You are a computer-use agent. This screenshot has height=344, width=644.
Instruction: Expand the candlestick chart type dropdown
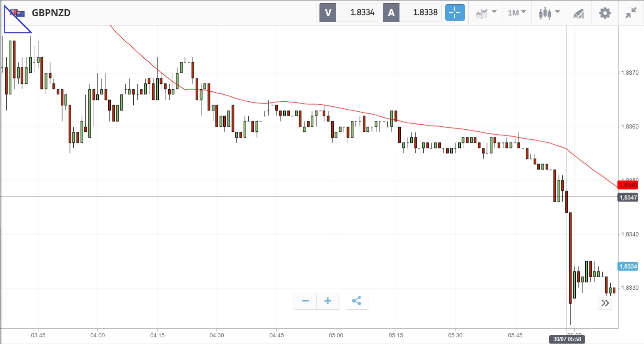point(549,13)
